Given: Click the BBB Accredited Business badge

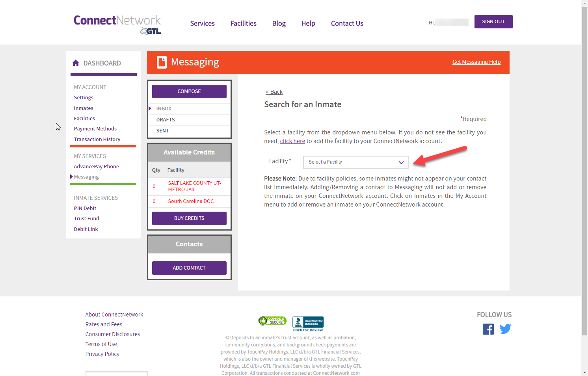Looking at the screenshot, I should [x=308, y=324].
